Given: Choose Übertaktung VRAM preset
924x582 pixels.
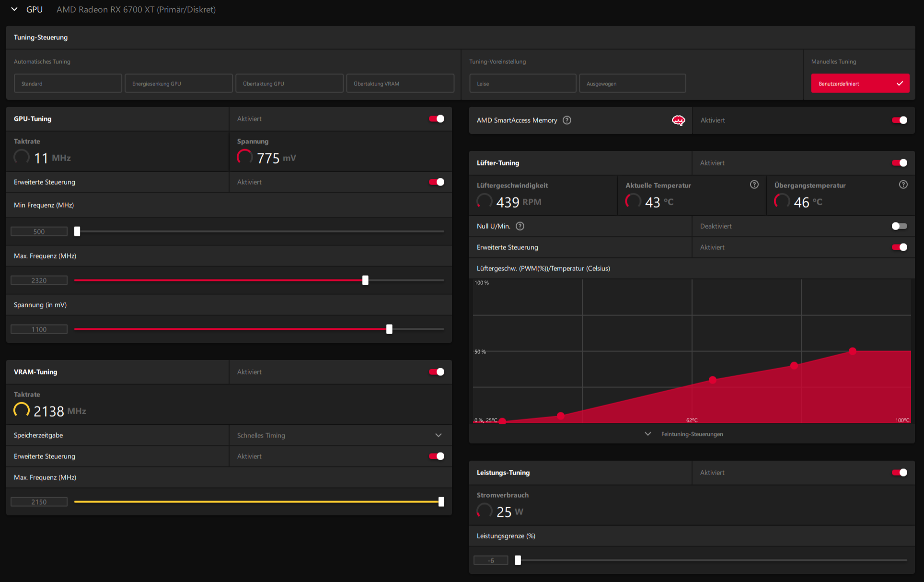Looking at the screenshot, I should (400, 83).
